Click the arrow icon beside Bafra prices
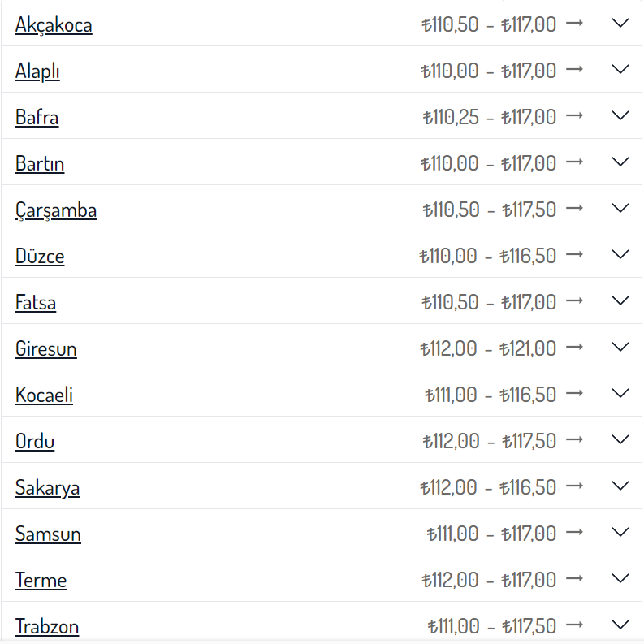Image resolution: width=644 pixels, height=644 pixels. pos(574,116)
